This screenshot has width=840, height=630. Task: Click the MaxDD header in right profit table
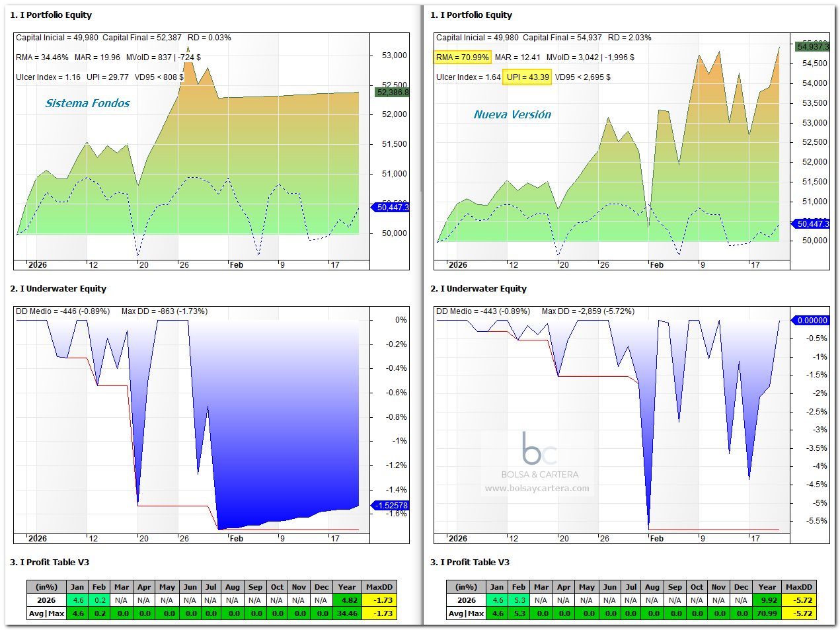tap(799, 587)
